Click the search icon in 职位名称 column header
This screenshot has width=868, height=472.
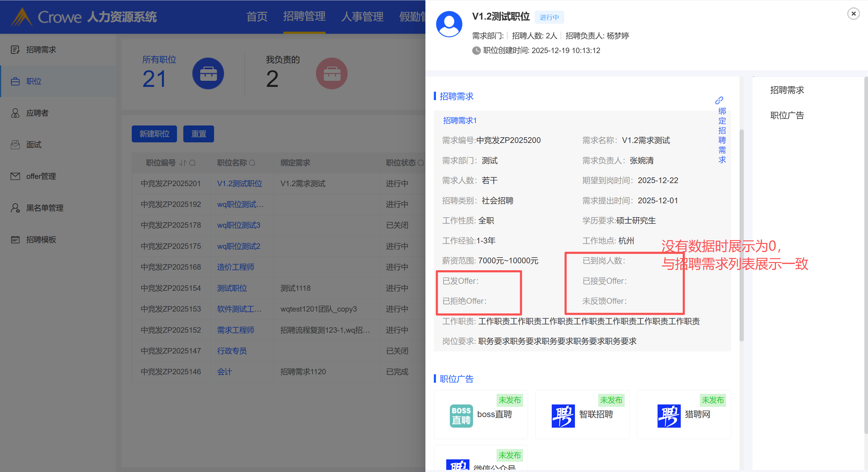[252, 163]
